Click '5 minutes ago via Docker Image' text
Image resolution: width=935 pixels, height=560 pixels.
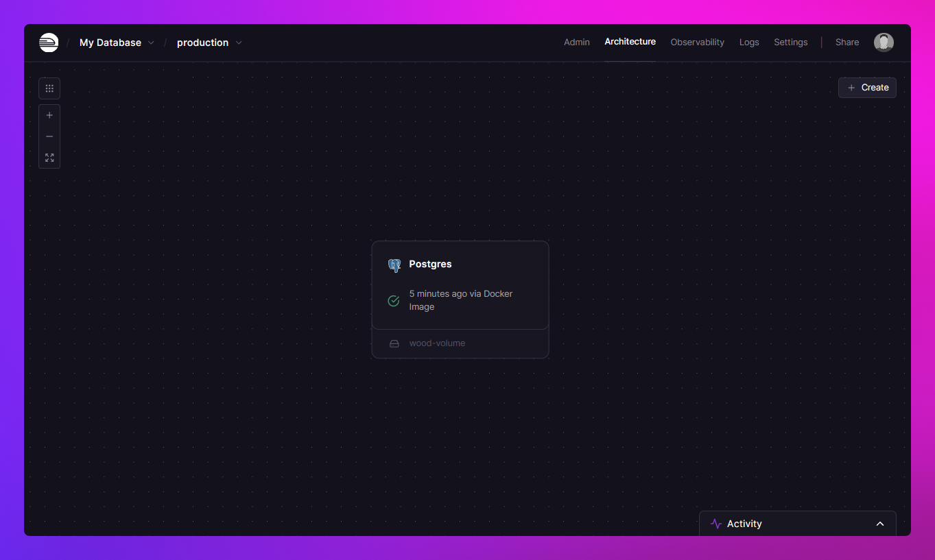coord(461,300)
